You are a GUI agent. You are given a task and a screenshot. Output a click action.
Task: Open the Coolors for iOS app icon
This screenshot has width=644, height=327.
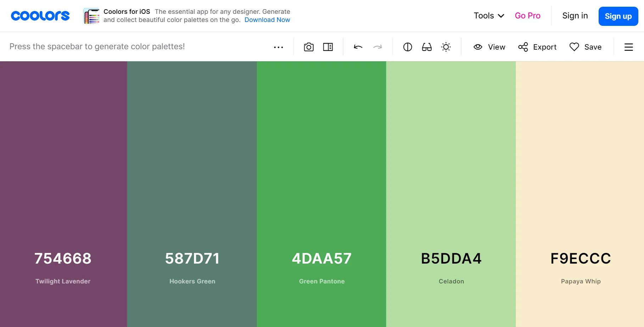pyautogui.click(x=91, y=16)
